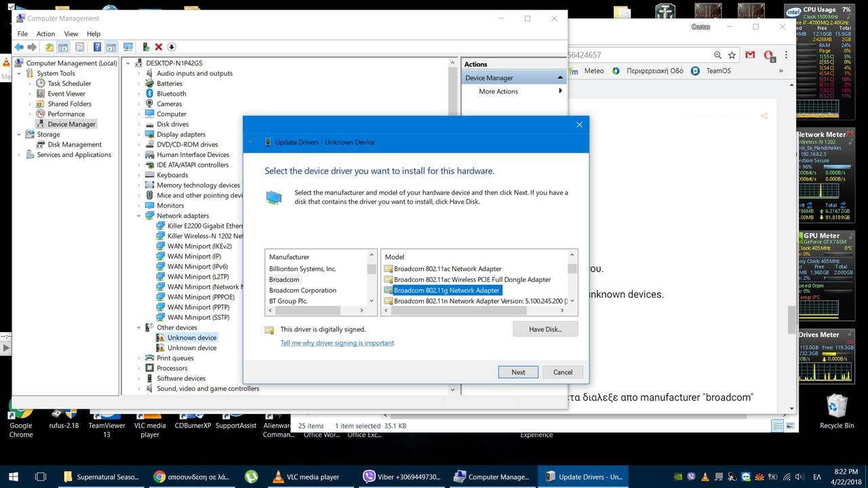This screenshot has height=488, width=868.
Task: Click the Scan for hardware changes monitor icon
Action: click(x=127, y=47)
